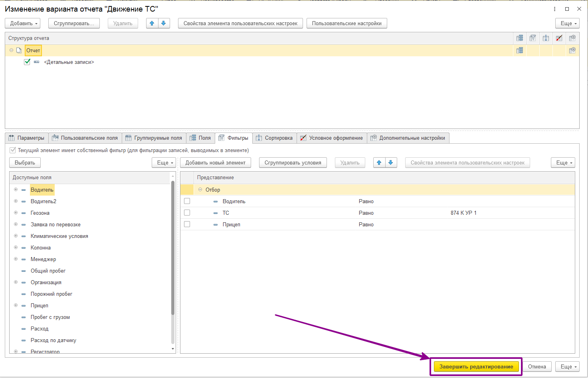Viewport: 588px width, 378px height.
Task: Switch to Условное оформление tab
Action: [332, 138]
